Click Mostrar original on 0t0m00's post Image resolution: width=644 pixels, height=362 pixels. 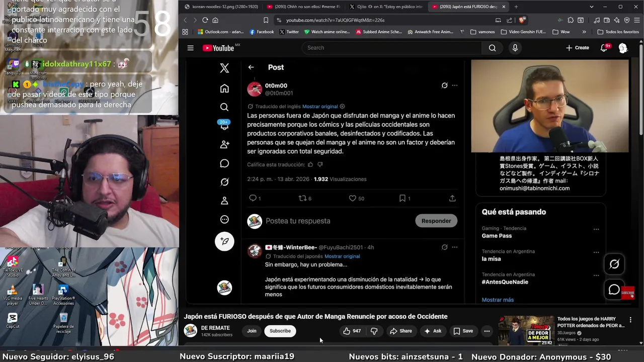click(320, 107)
